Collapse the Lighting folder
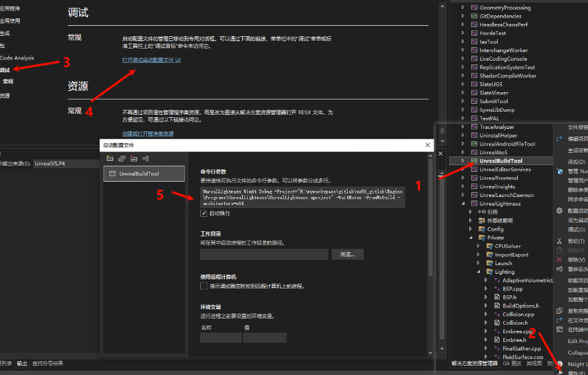 [x=478, y=272]
